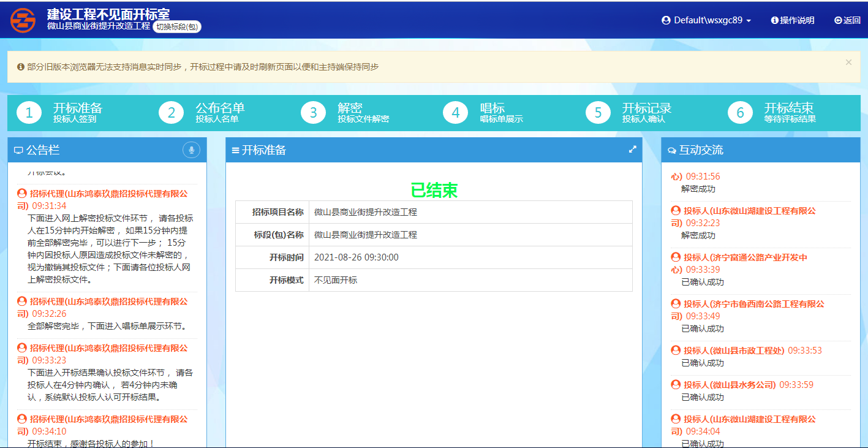The image size is (868, 448).
Task: Click 切换标段(包) to switch bid section
Action: pyautogui.click(x=177, y=27)
